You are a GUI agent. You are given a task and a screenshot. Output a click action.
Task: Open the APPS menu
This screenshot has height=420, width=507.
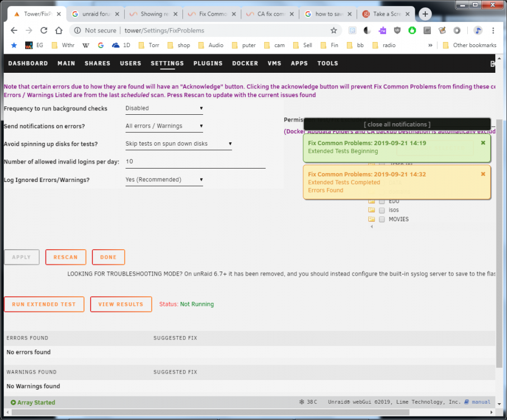pos(299,63)
